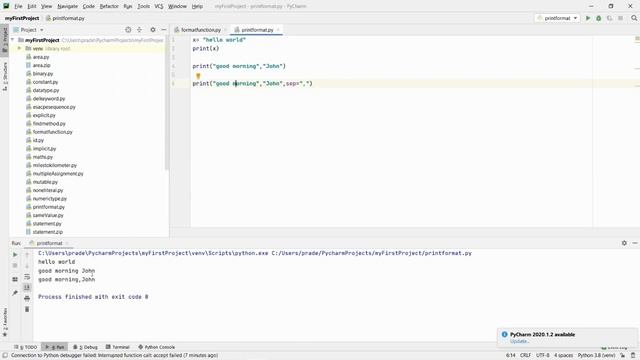Open the Edit menu
This screenshot has width=640, height=360.
(32, 6)
